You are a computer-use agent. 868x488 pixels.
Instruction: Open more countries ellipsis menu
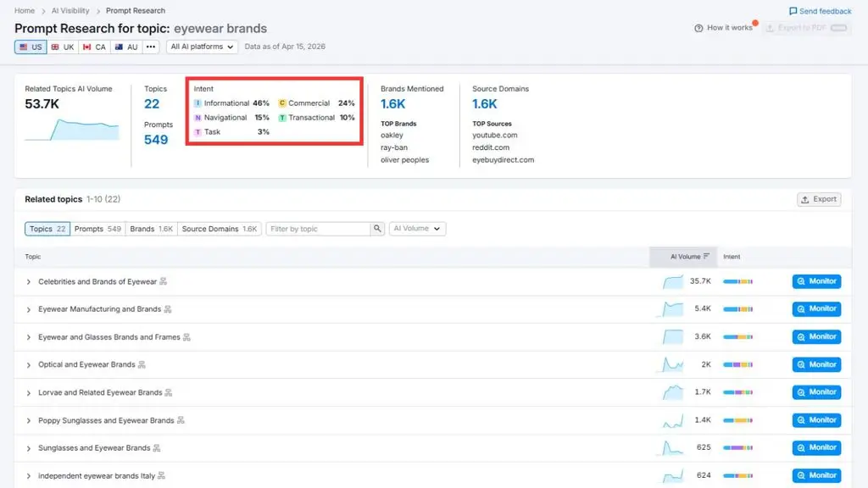point(151,47)
